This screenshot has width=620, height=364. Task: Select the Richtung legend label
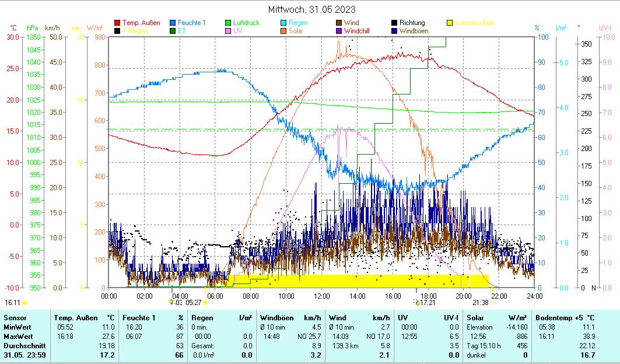412,23
